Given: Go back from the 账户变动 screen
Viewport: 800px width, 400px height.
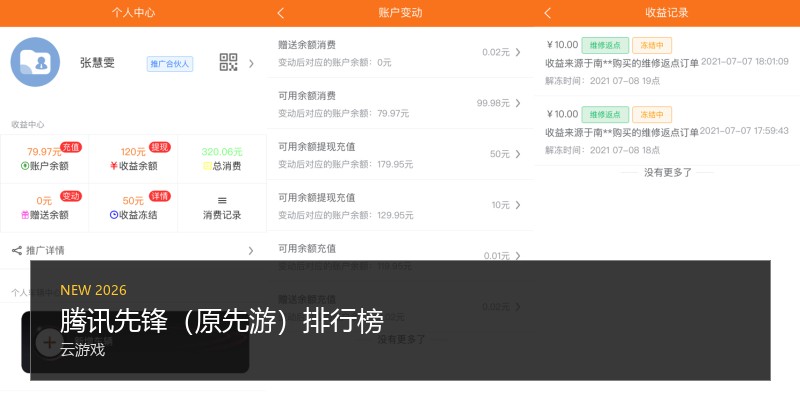Looking at the screenshot, I should [281, 13].
